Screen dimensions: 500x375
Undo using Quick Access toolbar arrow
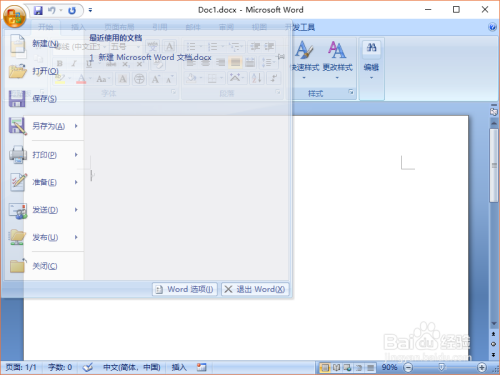(52, 11)
